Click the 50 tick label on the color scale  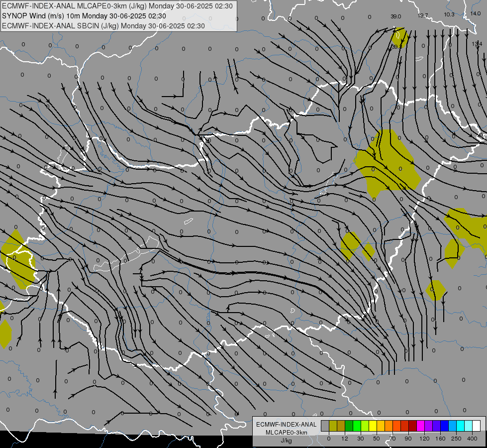coord(377,439)
